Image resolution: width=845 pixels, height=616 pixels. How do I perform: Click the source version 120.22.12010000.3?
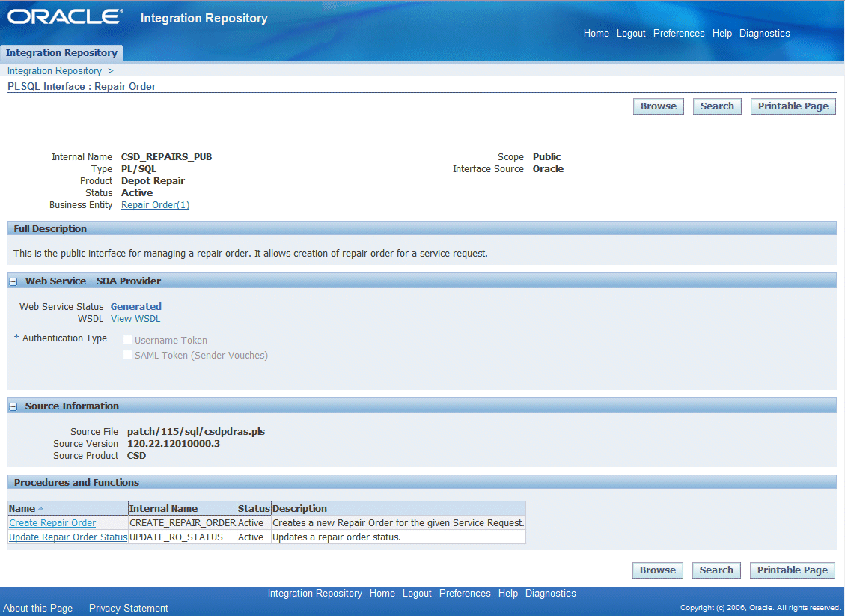click(x=174, y=444)
